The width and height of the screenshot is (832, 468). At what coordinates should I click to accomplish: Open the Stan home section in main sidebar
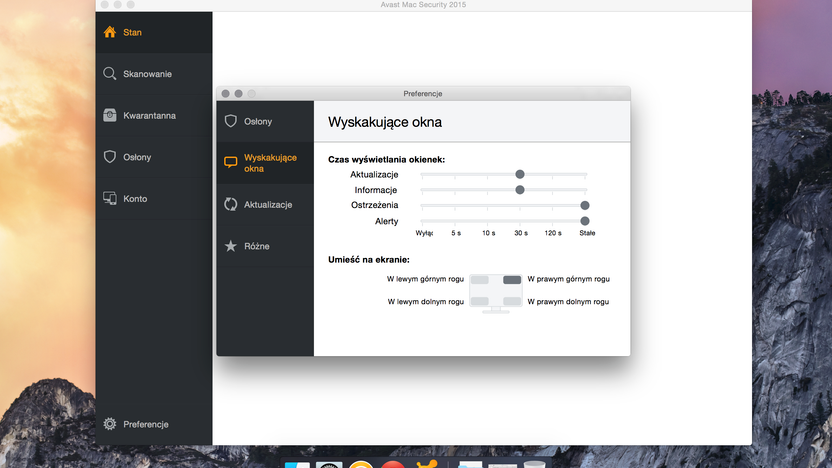154,32
